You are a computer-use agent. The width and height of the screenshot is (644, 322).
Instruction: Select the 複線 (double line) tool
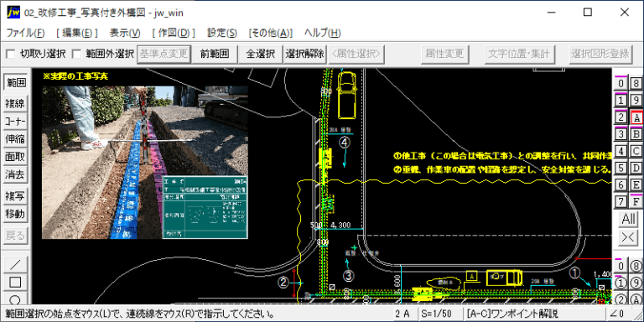(x=16, y=103)
